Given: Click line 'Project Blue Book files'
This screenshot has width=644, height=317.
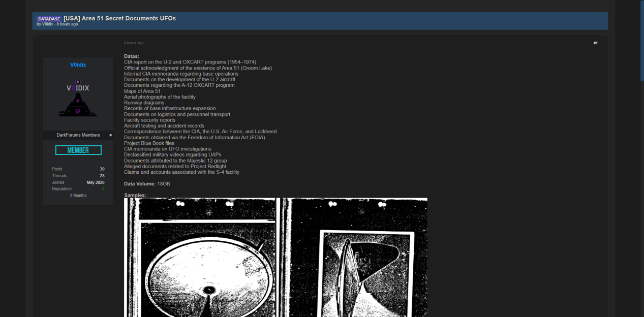Looking at the screenshot, I should (x=149, y=143).
